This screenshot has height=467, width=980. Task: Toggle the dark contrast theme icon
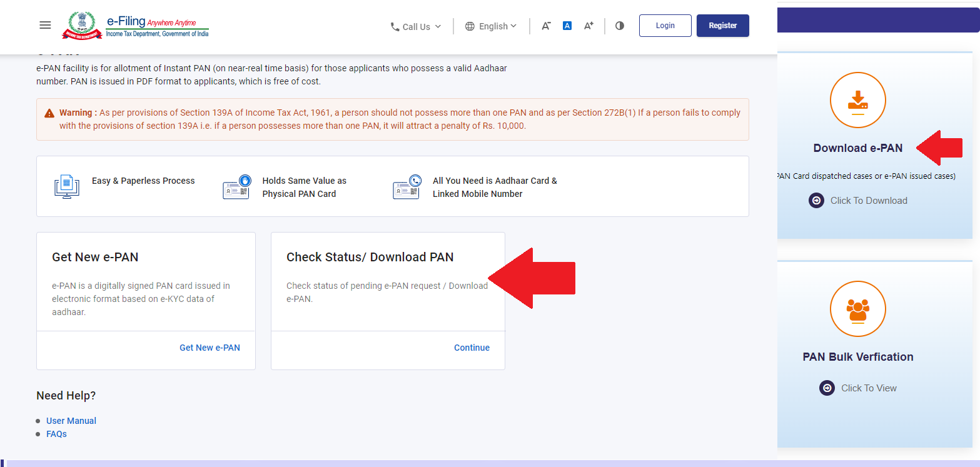(619, 26)
